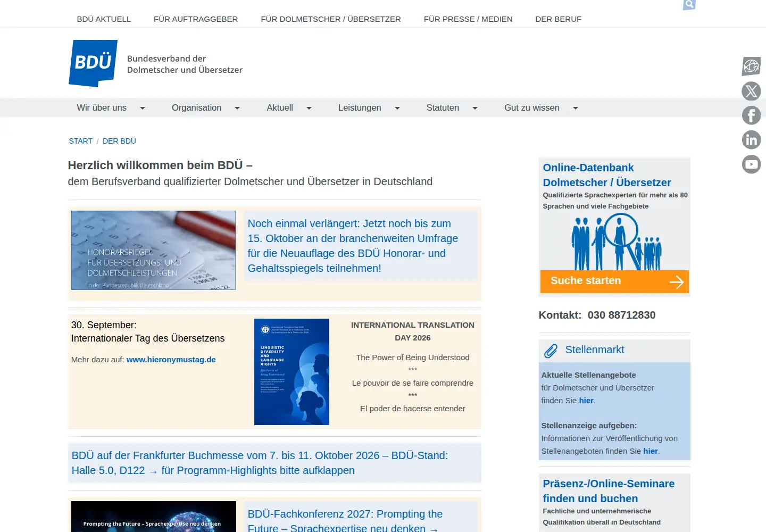This screenshot has width=766, height=532.
Task: Expand the Statuten dropdown arrow
Action: 475,108
